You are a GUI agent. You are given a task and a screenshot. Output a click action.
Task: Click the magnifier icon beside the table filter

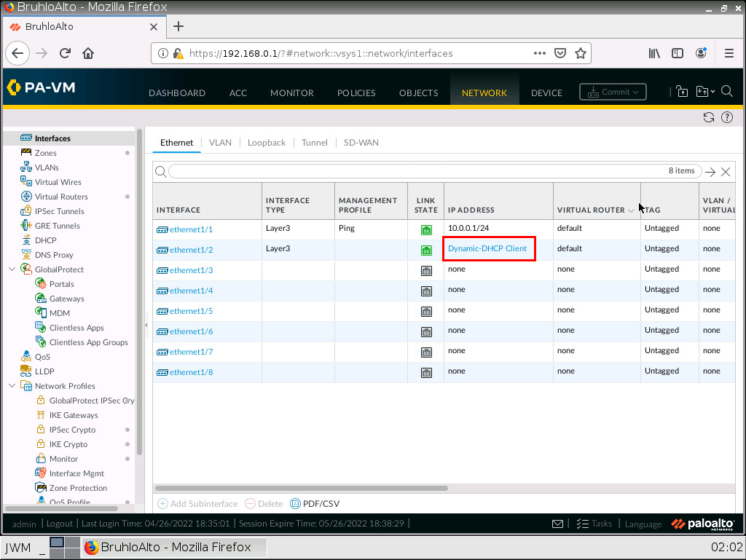[160, 171]
